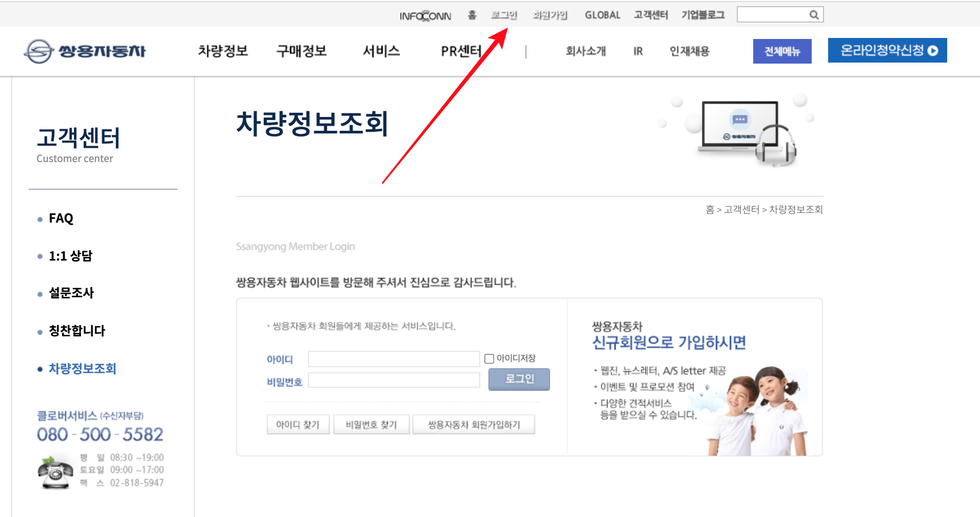
Task: Toggle the 아이디저장 checkbox
Action: 489,359
